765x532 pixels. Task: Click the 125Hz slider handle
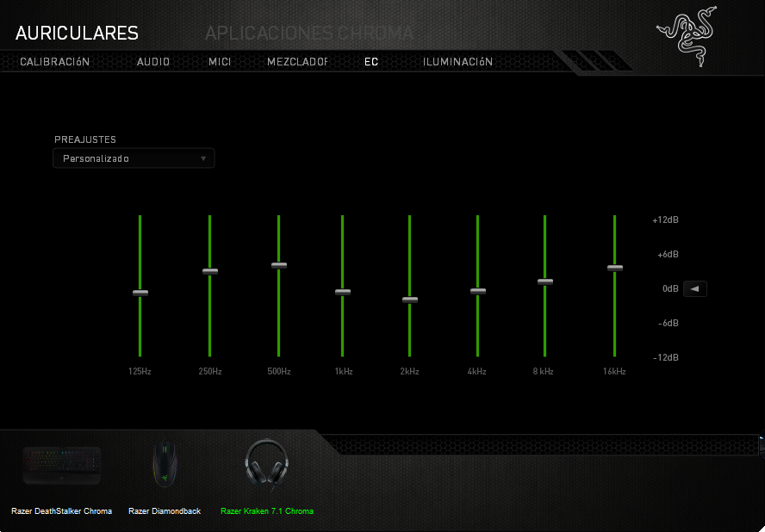(x=140, y=293)
